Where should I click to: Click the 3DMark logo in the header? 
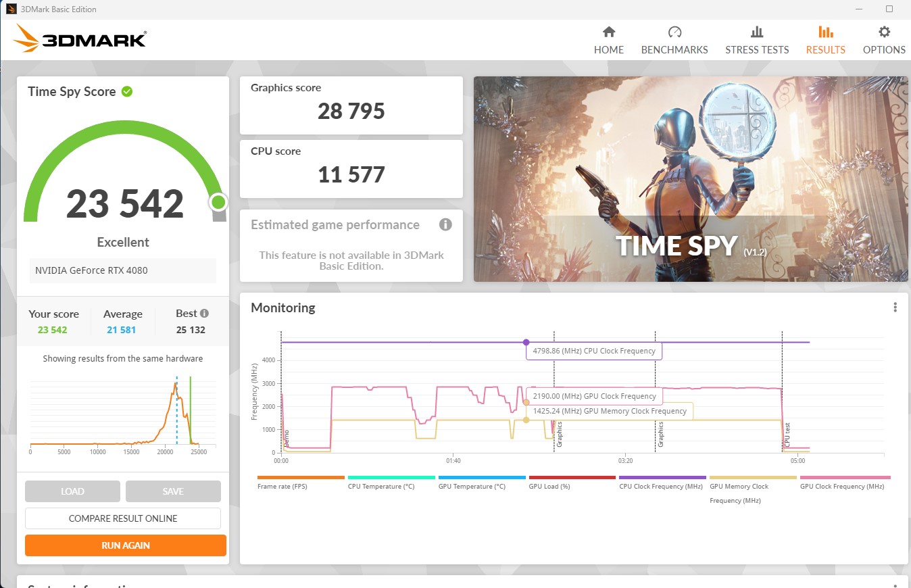[x=80, y=39]
